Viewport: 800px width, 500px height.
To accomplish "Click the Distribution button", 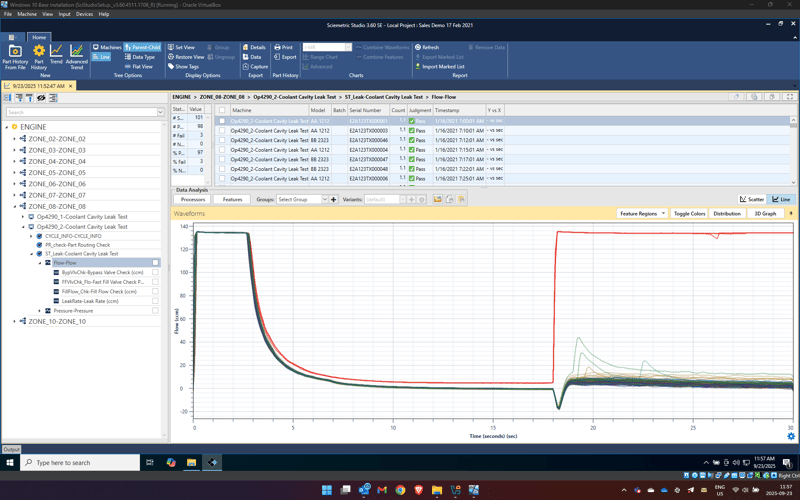I will click(727, 213).
